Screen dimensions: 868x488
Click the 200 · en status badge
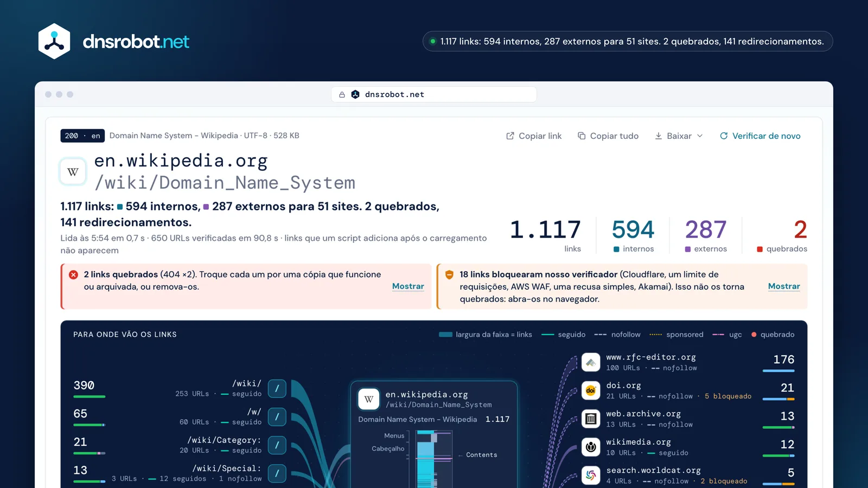tap(82, 136)
